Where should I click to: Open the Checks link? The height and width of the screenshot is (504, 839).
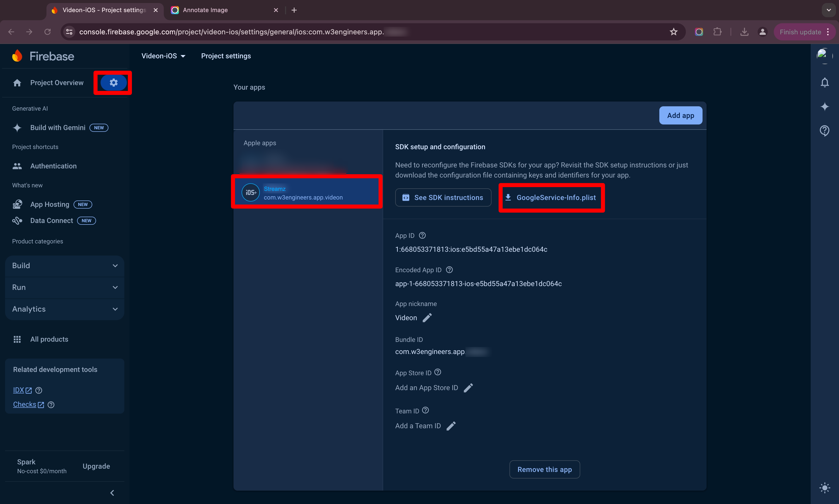pos(28,405)
